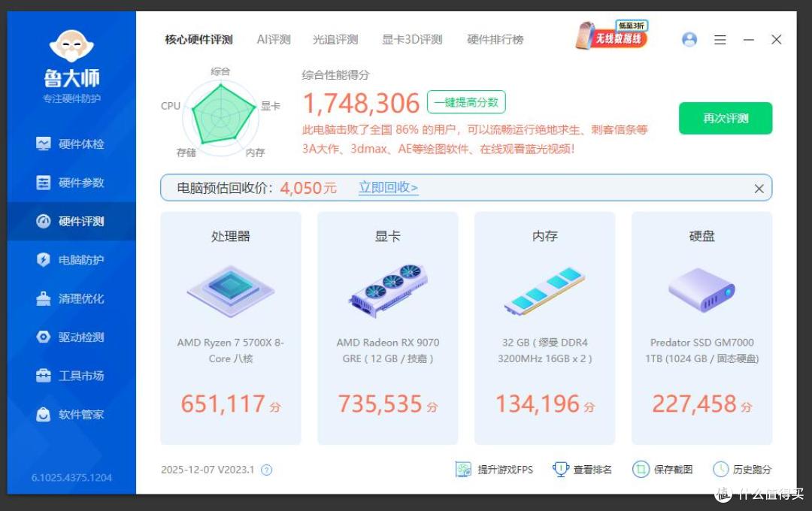
Task: Click the 内存 RAM stick illustration
Action: click(545, 291)
